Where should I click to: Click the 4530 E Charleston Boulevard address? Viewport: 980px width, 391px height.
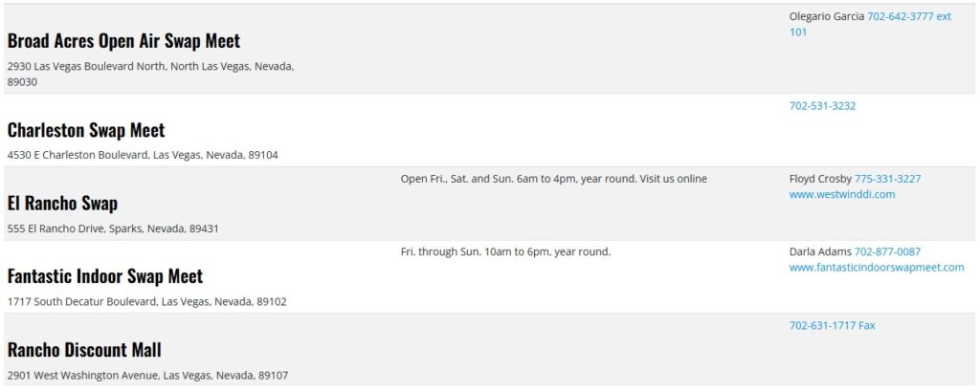coord(143,155)
